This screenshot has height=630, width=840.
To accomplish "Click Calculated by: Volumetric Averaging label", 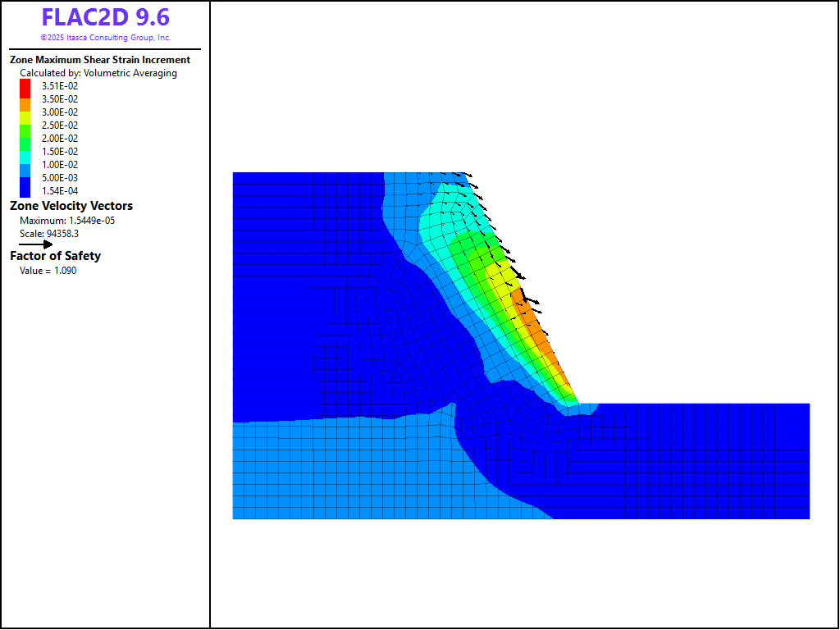I will pyautogui.click(x=98, y=73).
